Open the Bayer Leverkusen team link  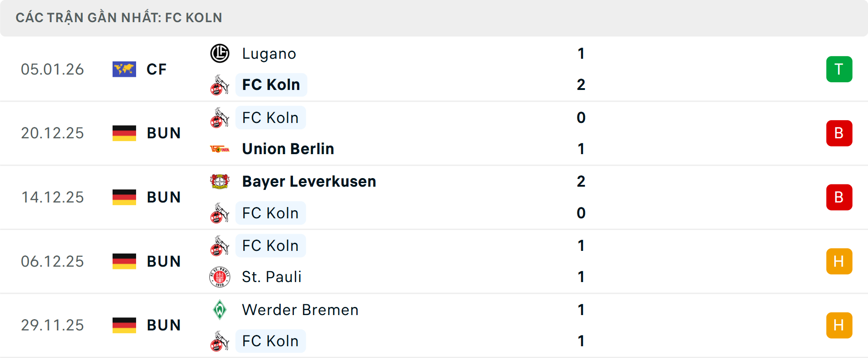pos(309,181)
